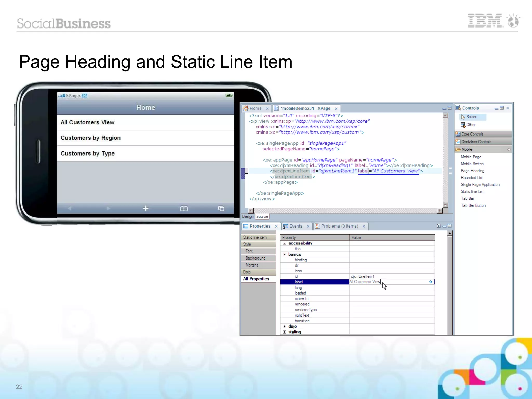The width and height of the screenshot is (532, 399).
Task: Open the Font properties section
Action: [258, 251]
